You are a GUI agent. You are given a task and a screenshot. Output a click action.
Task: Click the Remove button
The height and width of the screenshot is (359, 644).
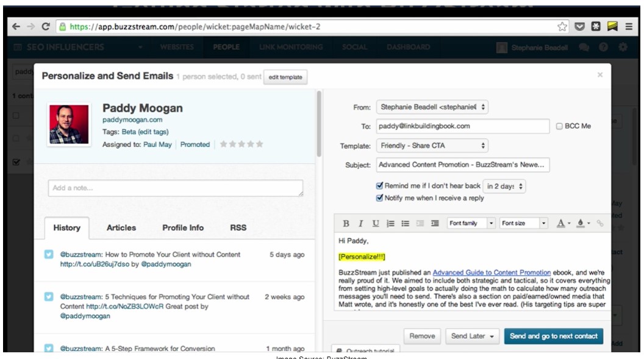click(422, 336)
